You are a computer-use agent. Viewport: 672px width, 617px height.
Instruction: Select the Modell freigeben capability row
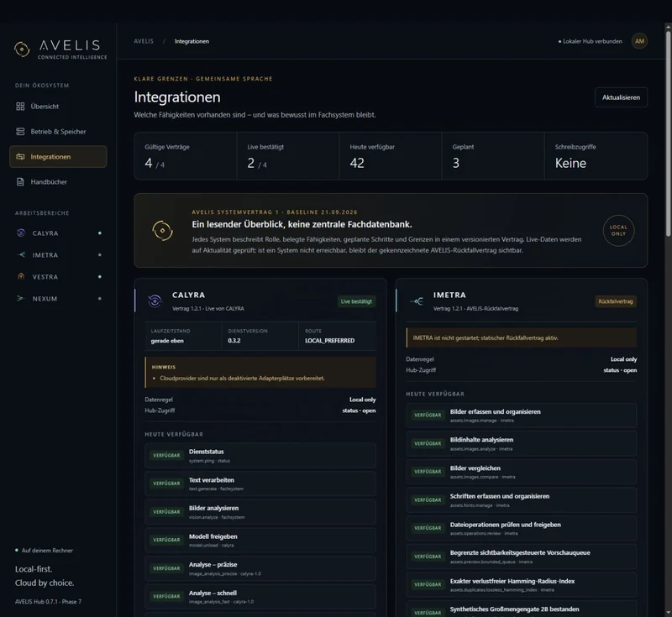click(260, 540)
